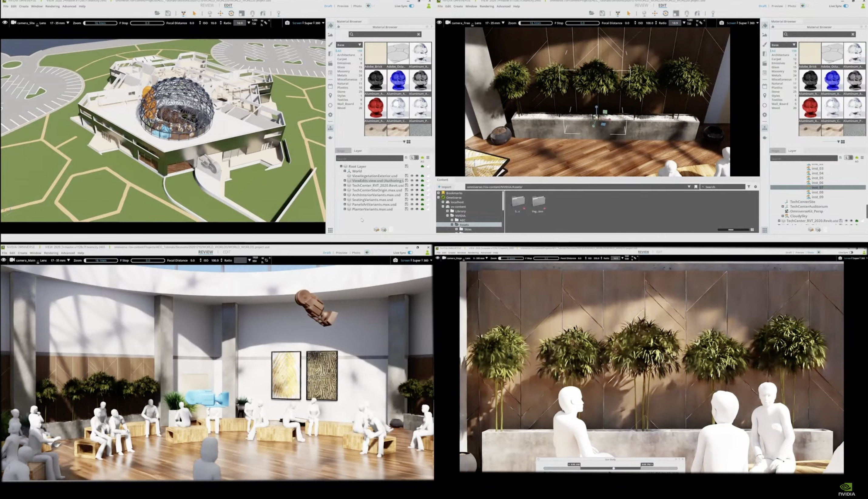Select the blue Aluminum material thumbnail, left browser

click(x=398, y=80)
